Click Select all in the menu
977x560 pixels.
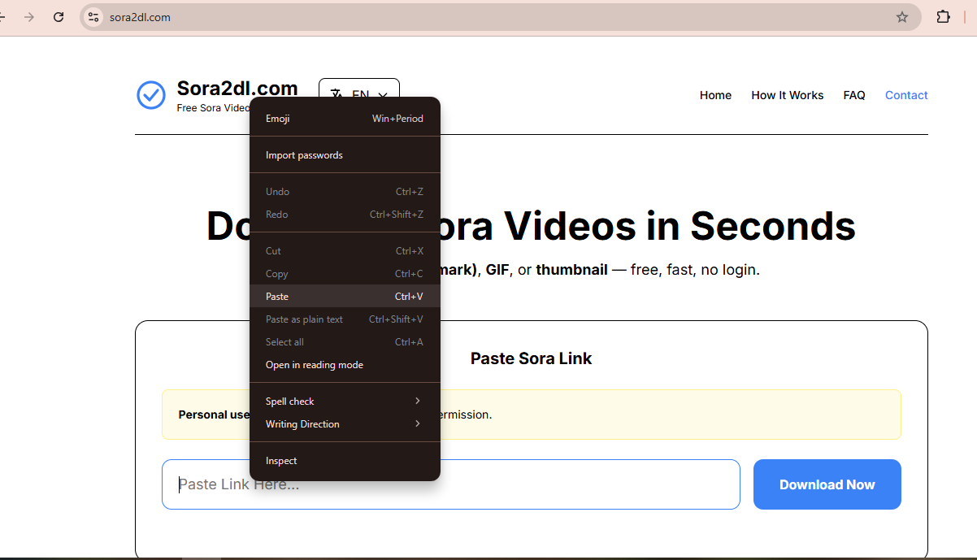click(x=284, y=341)
